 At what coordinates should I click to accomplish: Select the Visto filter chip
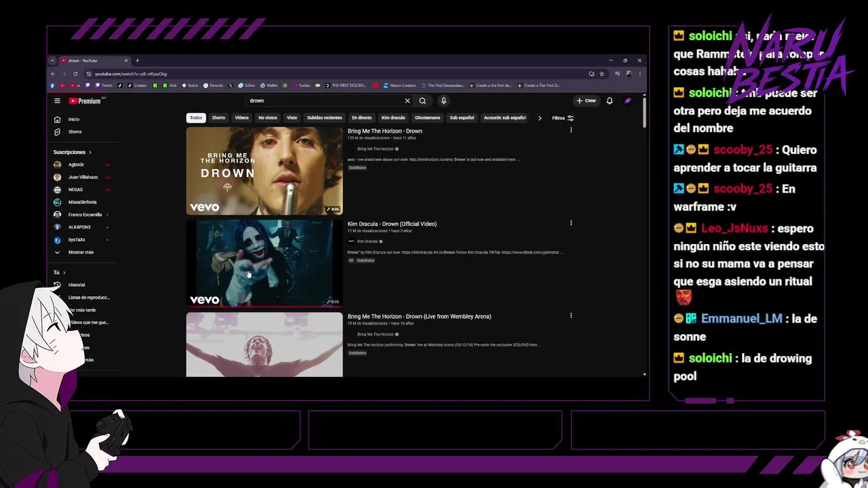(x=292, y=118)
